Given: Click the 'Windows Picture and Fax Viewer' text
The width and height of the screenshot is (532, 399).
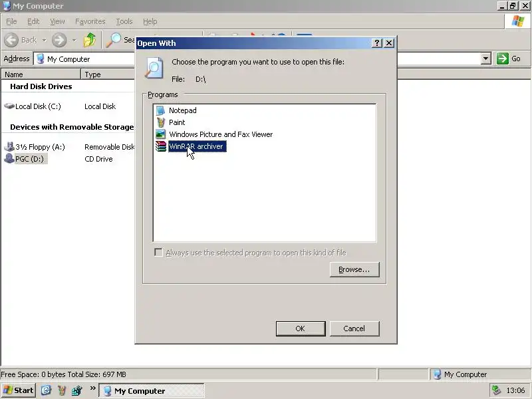Looking at the screenshot, I should pyautogui.click(x=221, y=134).
